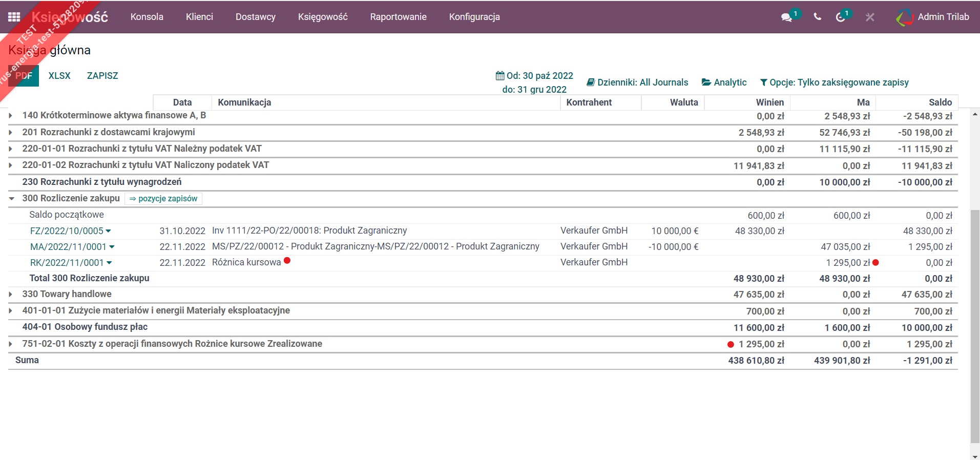The height and width of the screenshot is (460, 980).
Task: Open the Konsola menu
Action: point(147,17)
